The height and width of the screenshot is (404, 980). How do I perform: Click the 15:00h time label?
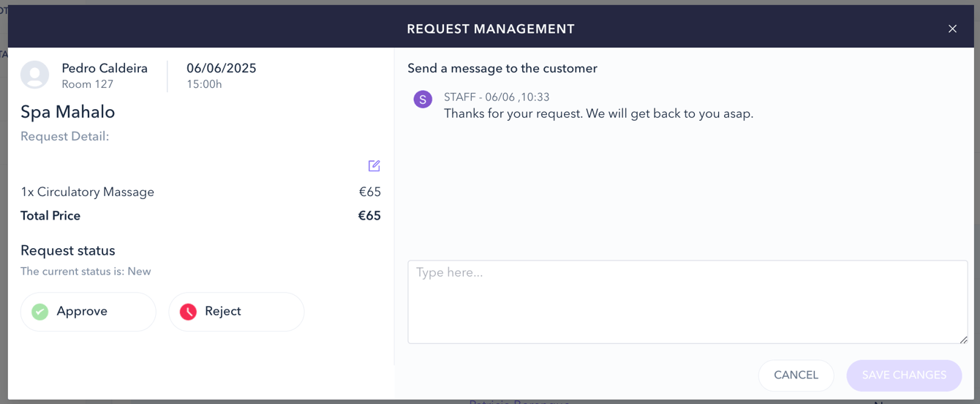(x=204, y=84)
